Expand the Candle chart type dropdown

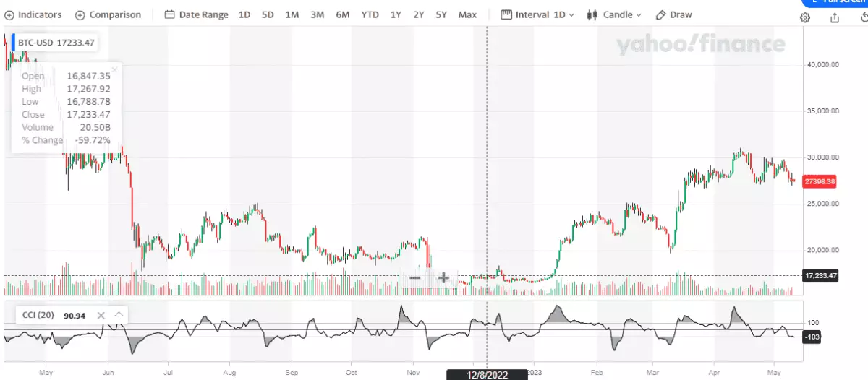click(614, 14)
